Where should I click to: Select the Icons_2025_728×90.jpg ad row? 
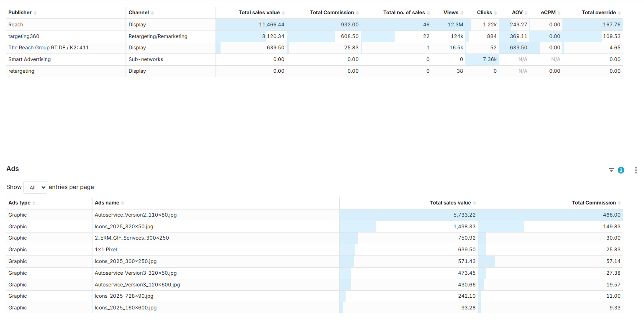124,296
